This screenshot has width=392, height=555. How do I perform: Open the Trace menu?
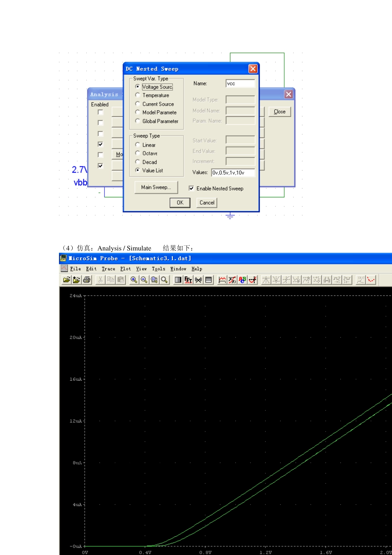(x=109, y=269)
